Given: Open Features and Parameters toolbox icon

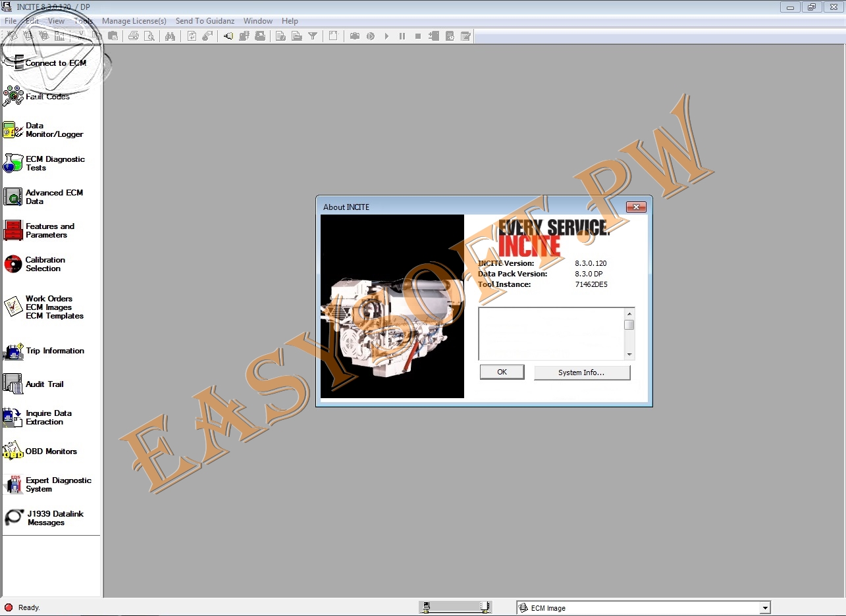Looking at the screenshot, I should pos(13,230).
